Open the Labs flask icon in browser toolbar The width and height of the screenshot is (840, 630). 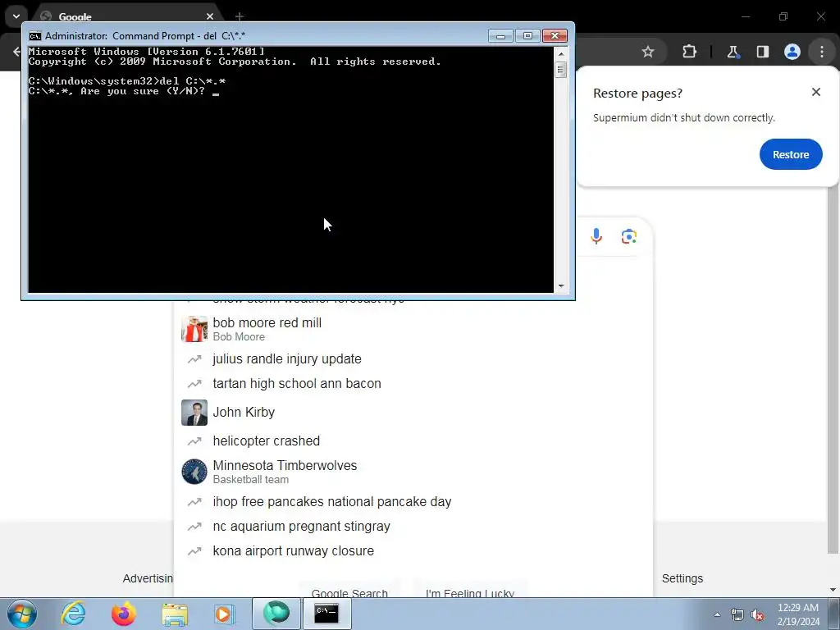click(733, 52)
